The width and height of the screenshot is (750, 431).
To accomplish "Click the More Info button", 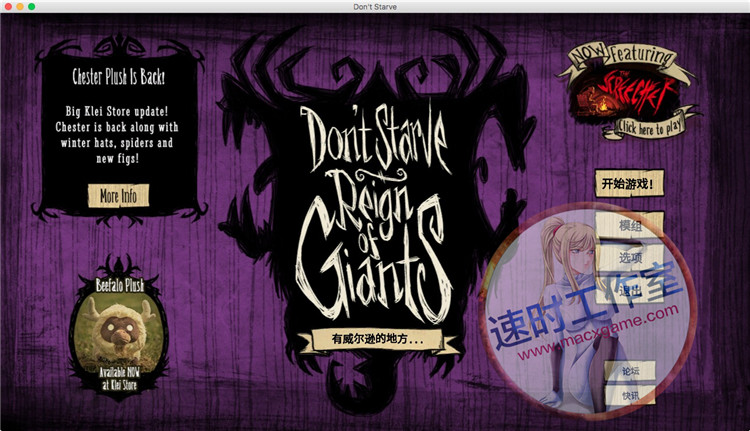I will tap(118, 196).
